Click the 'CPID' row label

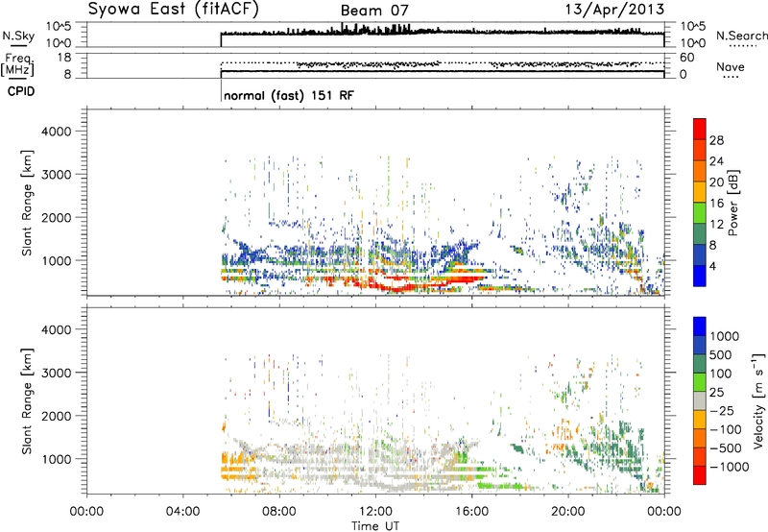21,91
